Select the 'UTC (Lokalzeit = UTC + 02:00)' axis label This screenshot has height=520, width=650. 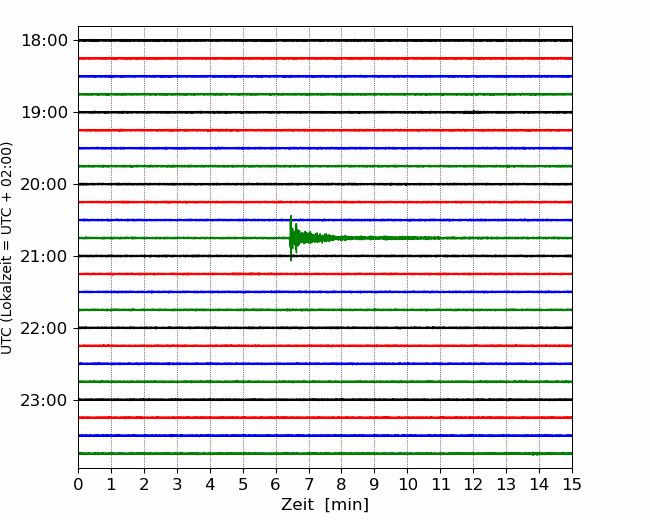[6, 248]
